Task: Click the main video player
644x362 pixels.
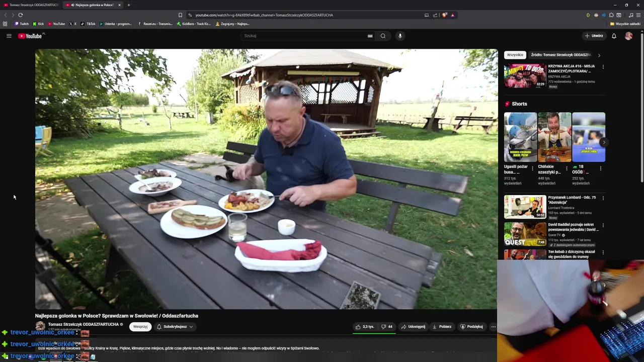Action: 266,179
